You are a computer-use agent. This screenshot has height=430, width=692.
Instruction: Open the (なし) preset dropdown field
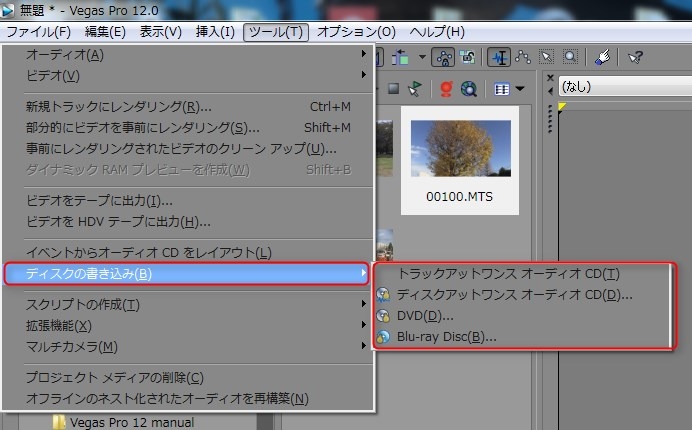point(625,86)
